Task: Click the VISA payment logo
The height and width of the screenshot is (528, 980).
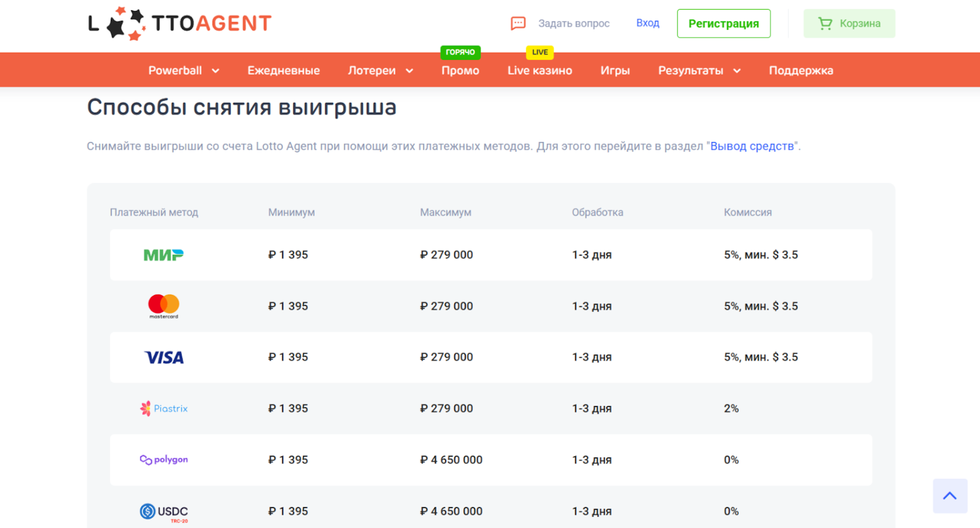Action: pyautogui.click(x=164, y=357)
